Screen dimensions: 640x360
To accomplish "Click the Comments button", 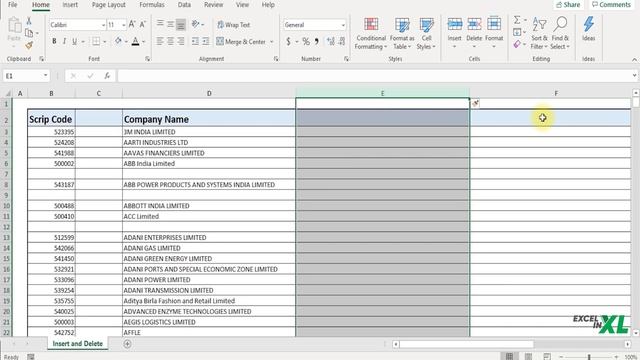I will (611, 5).
